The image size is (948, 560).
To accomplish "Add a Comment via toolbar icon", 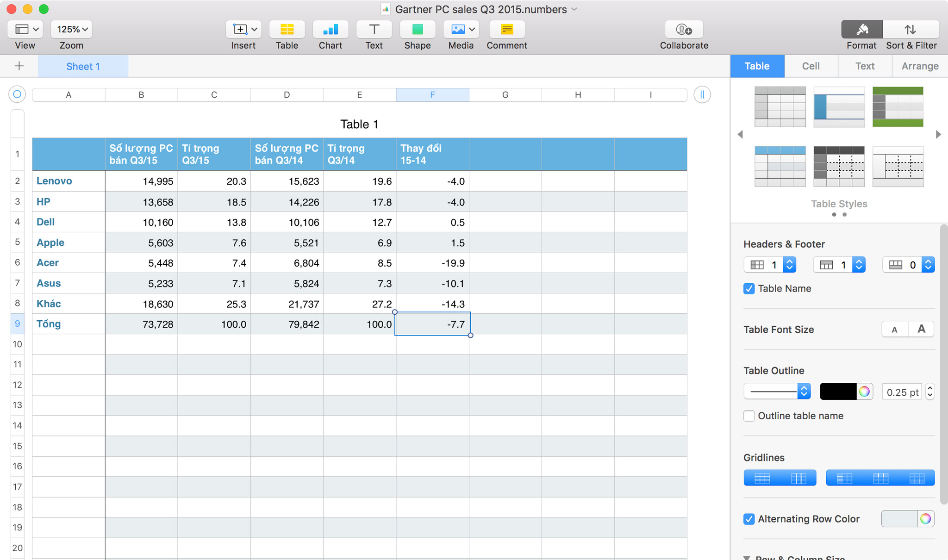I will [507, 29].
